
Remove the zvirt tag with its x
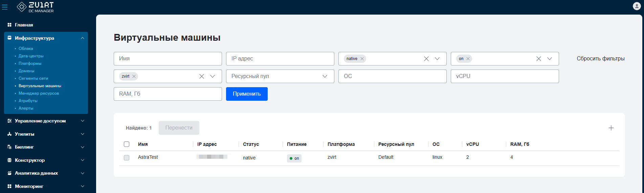point(134,76)
